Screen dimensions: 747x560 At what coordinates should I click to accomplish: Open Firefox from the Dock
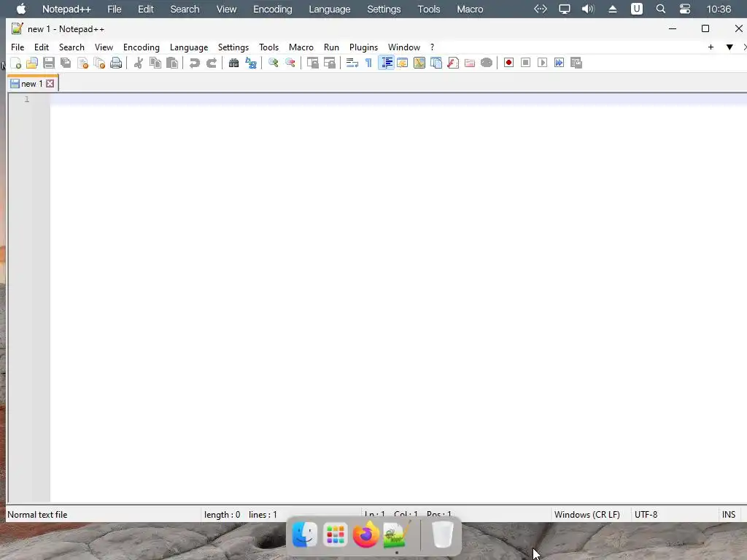(x=365, y=534)
